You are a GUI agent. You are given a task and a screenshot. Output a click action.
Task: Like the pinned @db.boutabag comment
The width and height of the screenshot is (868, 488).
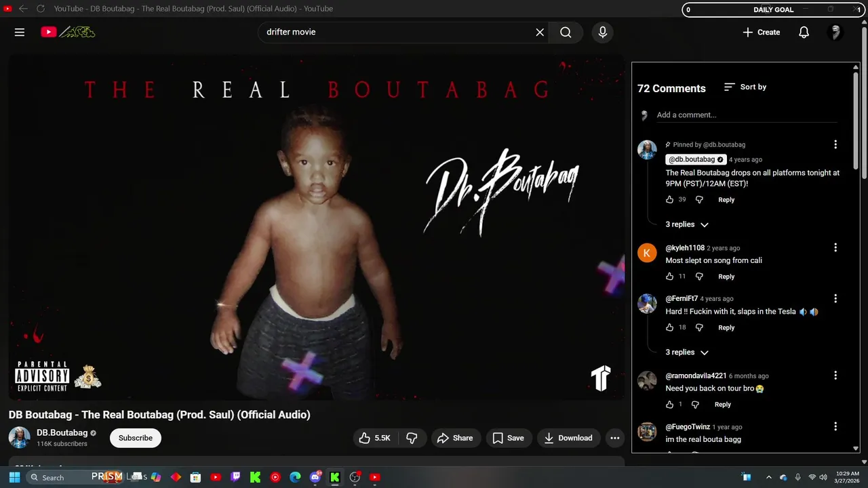[669, 200]
